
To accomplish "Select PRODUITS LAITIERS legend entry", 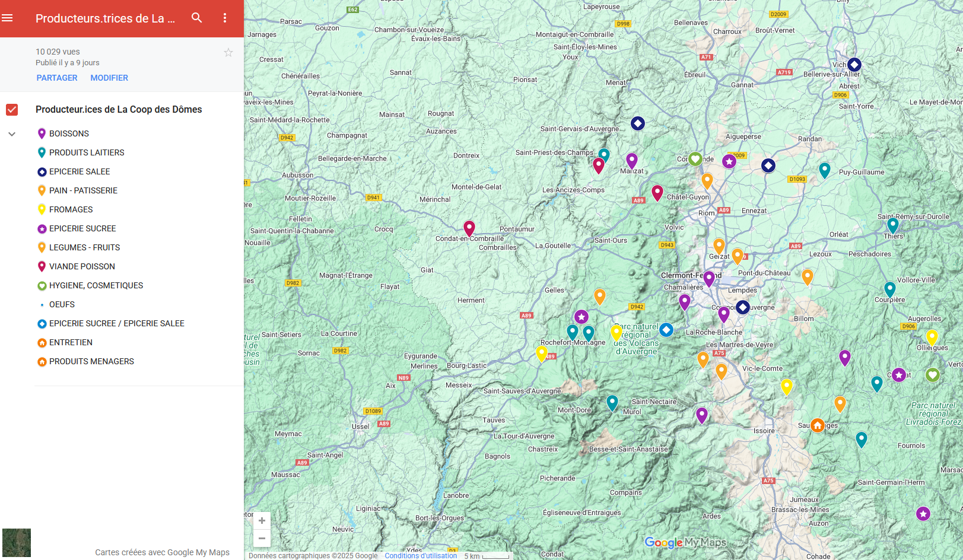I will pyautogui.click(x=87, y=153).
